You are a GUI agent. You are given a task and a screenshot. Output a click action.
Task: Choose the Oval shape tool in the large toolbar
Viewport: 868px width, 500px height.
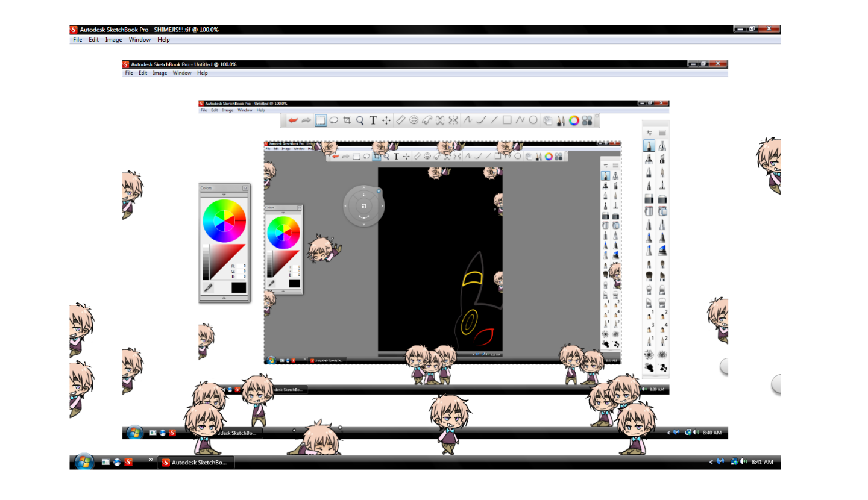click(533, 120)
